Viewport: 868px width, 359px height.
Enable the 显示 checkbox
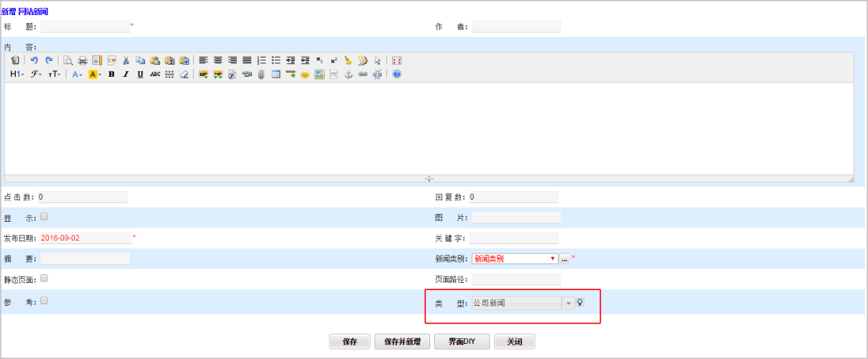point(45,216)
